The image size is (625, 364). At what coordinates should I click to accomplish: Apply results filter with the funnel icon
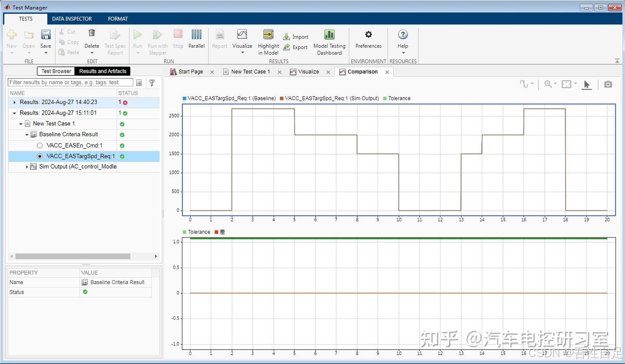pyautogui.click(x=152, y=82)
